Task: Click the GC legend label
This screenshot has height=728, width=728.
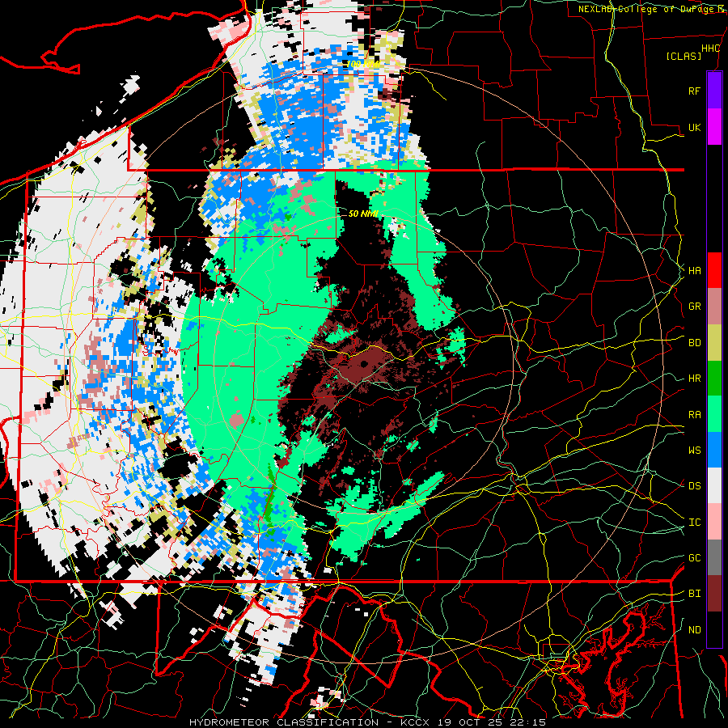Action: click(694, 557)
